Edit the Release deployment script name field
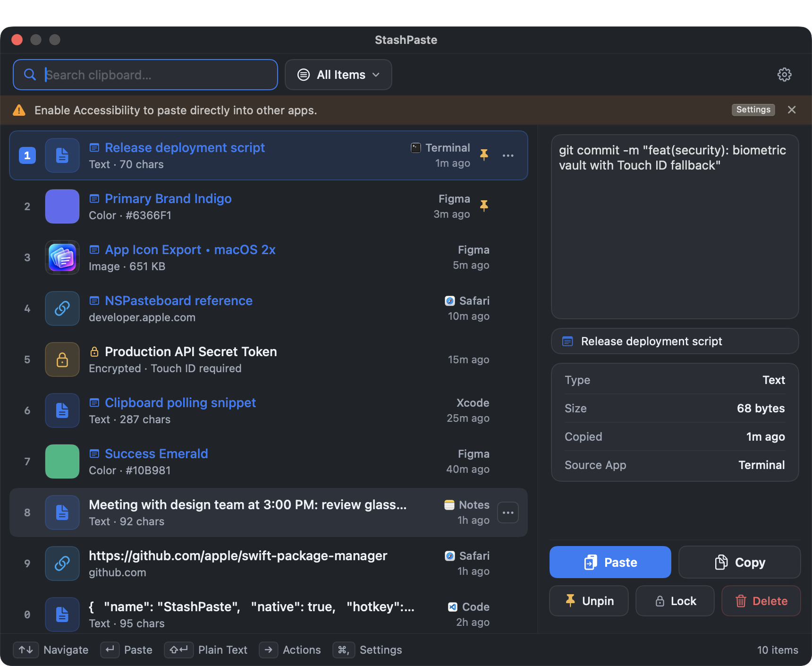Image resolution: width=812 pixels, height=666 pixels. [675, 341]
